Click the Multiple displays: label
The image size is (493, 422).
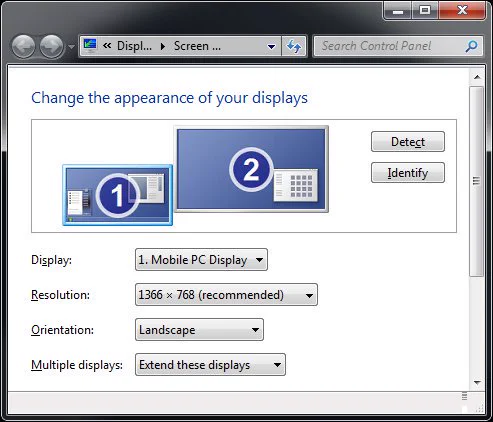tap(77, 365)
